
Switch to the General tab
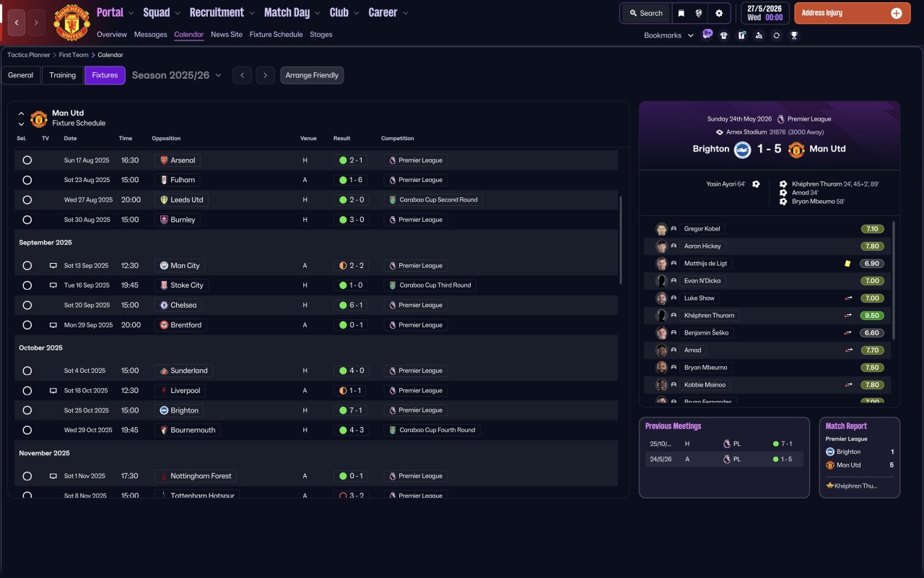[21, 75]
